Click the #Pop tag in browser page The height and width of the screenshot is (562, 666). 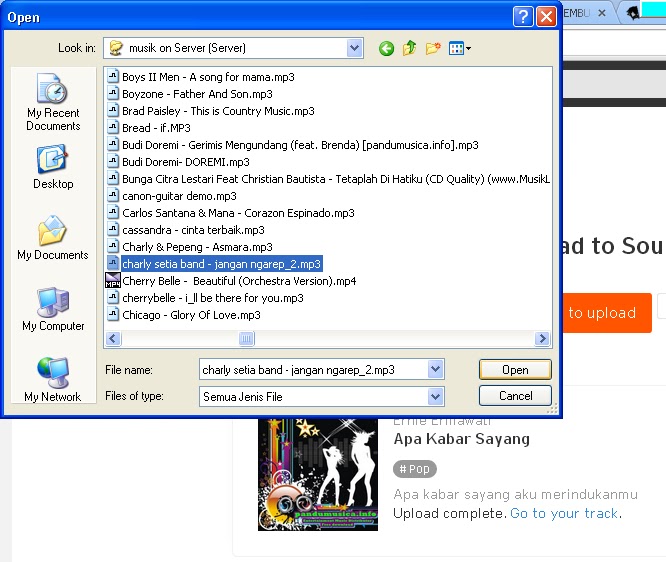(x=415, y=469)
